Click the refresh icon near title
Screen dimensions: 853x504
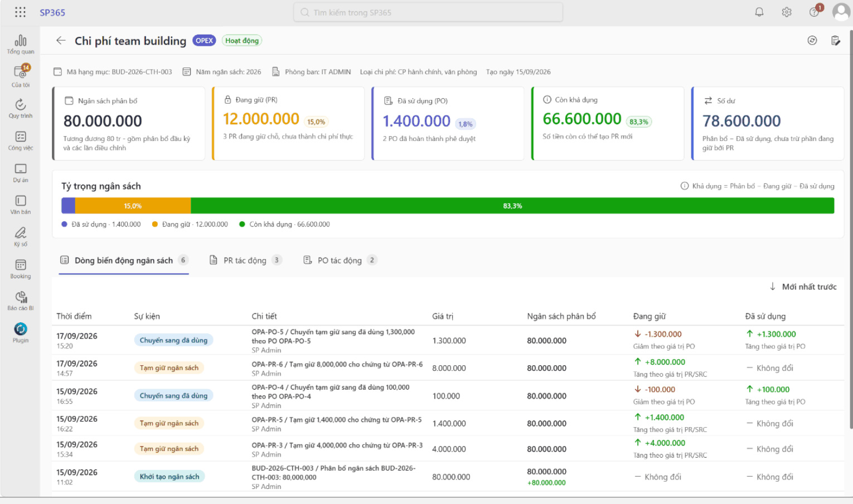click(x=812, y=40)
